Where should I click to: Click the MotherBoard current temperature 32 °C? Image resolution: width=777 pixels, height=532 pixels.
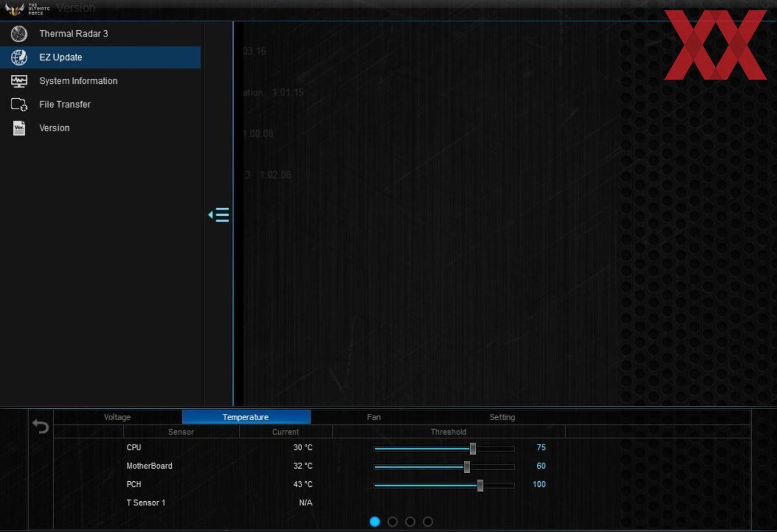(x=303, y=466)
